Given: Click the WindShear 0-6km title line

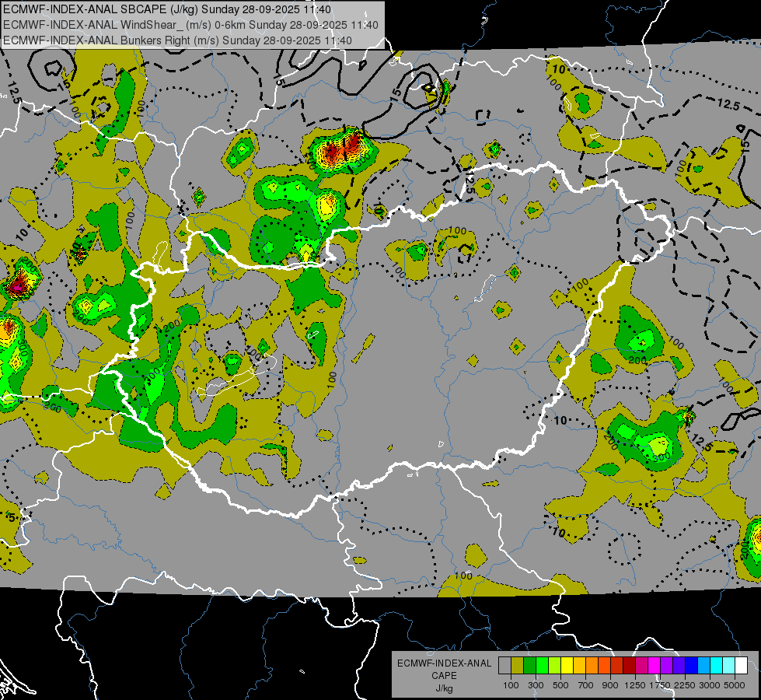Looking at the screenshot, I should [190, 25].
